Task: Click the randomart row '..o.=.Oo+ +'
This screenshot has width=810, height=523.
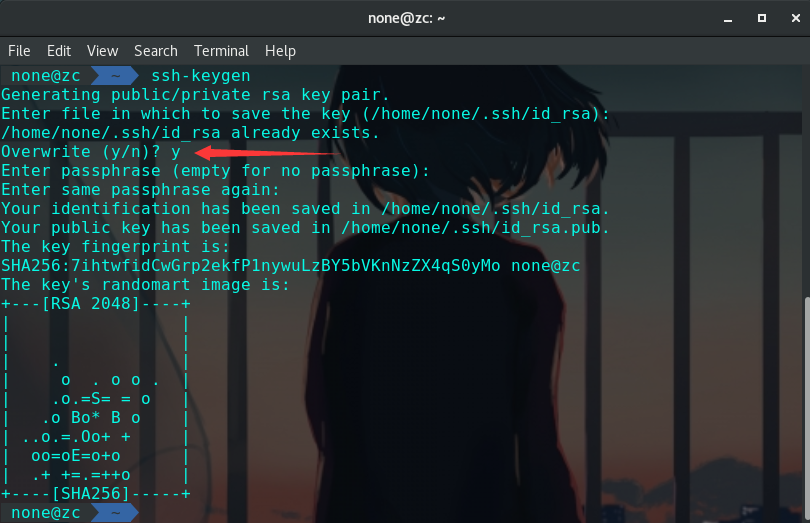Action: (76, 437)
